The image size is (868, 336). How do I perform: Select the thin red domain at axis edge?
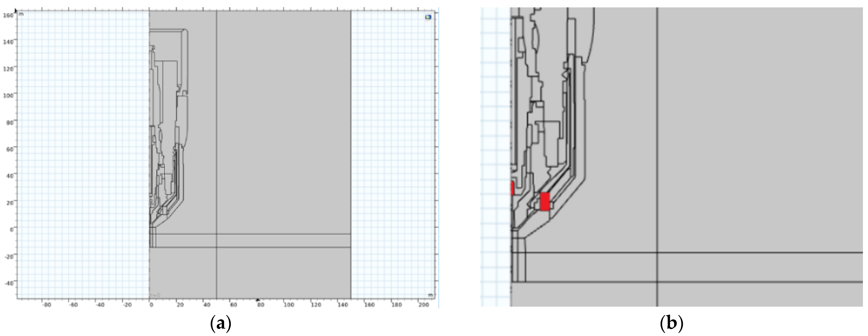(512, 188)
